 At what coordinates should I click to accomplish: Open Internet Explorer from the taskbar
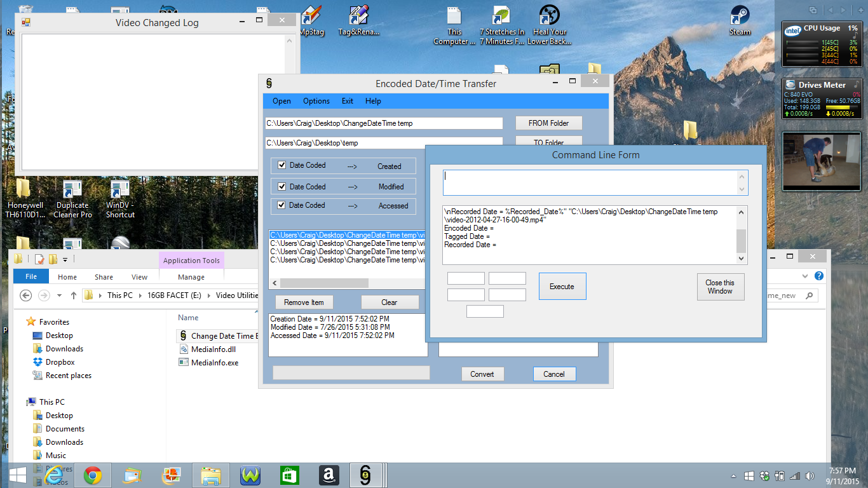[53, 475]
